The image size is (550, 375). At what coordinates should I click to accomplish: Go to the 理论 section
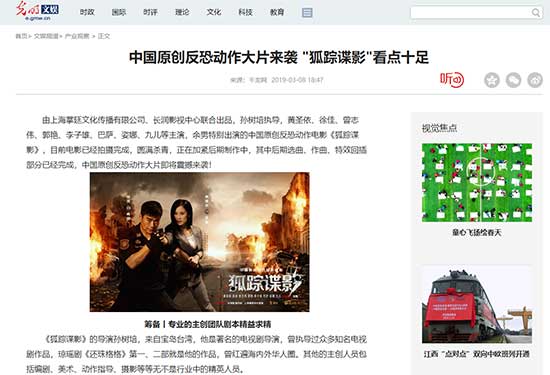182,12
